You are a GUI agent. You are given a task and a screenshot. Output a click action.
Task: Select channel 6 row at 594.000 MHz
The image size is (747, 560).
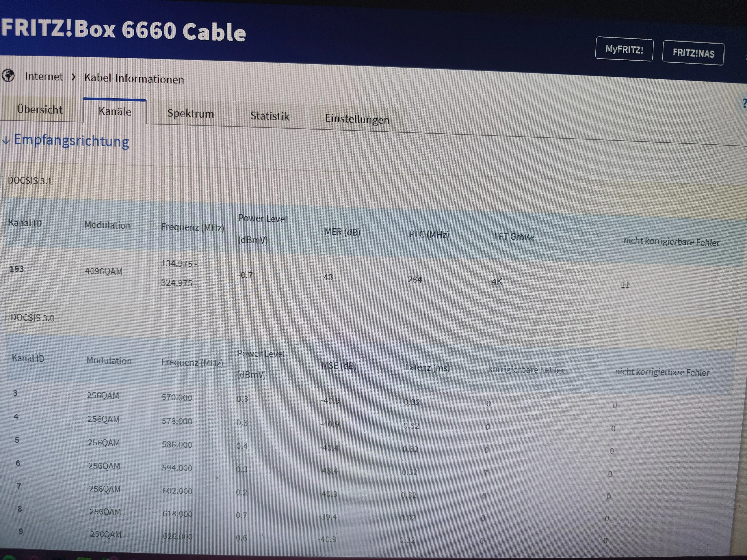tap(177, 468)
